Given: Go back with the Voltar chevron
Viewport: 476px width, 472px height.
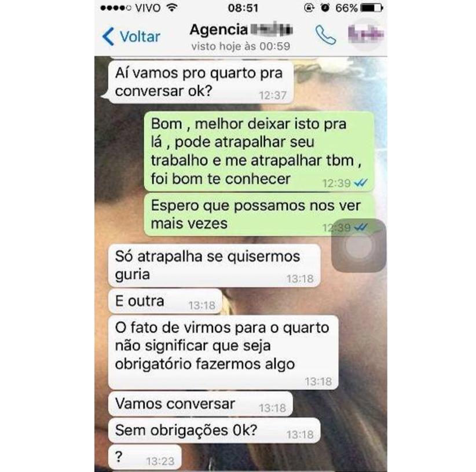Looking at the screenshot, I should pos(108,36).
